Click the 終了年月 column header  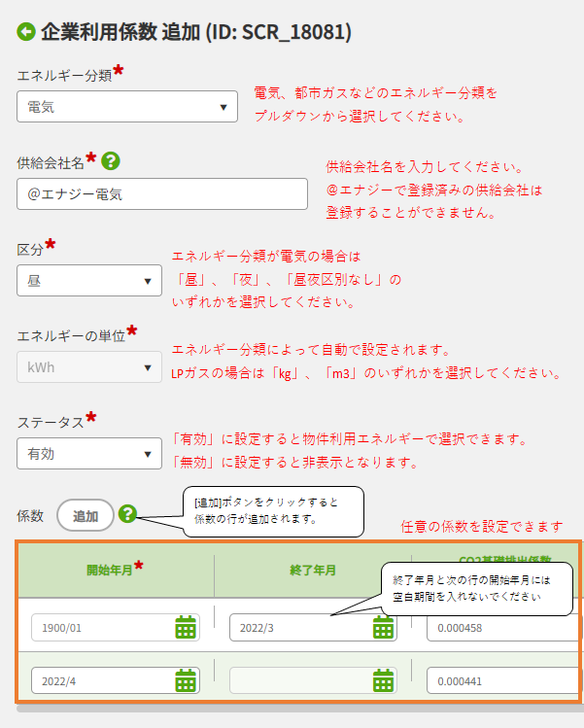tap(313, 570)
